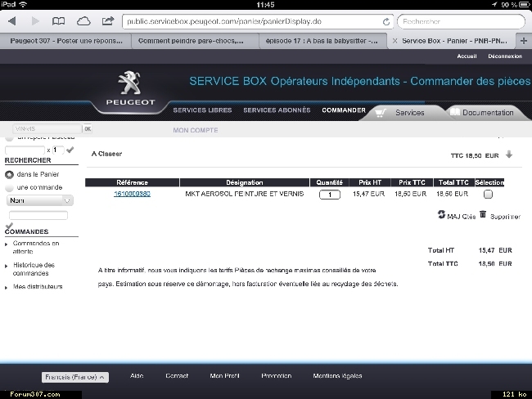This screenshot has width=532, height=399.
Task: Click the Accueil link
Action: pyautogui.click(x=467, y=56)
